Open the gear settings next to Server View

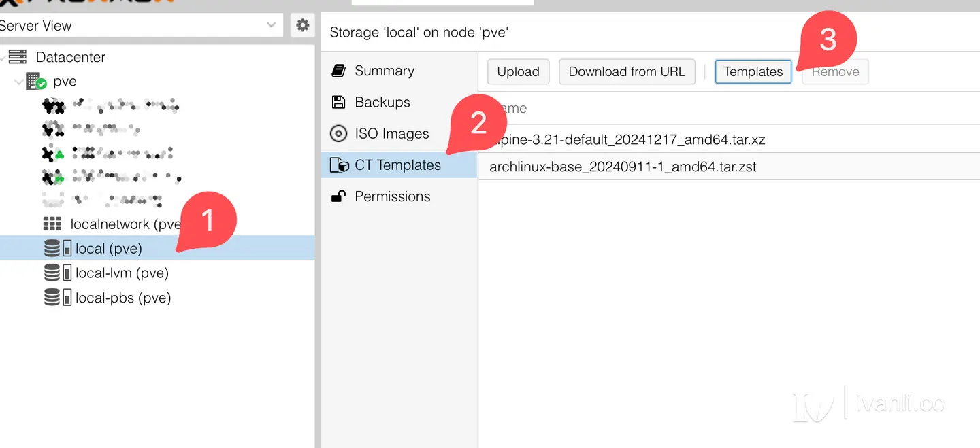302,26
